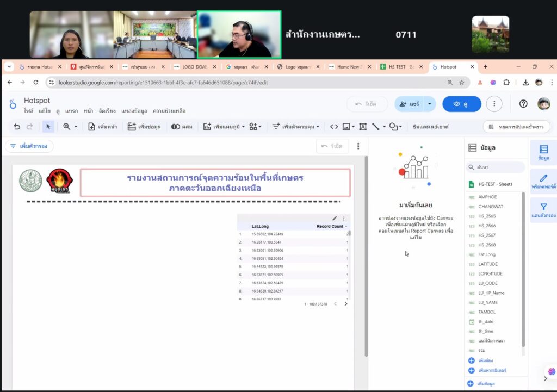The height and width of the screenshot is (392, 557).
Task: Click the embed URL code icon
Action: click(x=334, y=127)
